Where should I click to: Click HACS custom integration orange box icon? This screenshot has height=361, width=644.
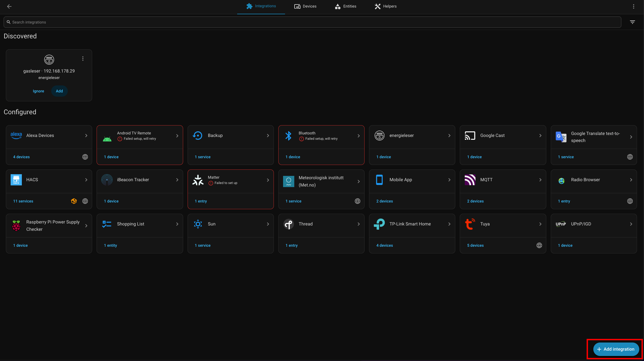74,201
